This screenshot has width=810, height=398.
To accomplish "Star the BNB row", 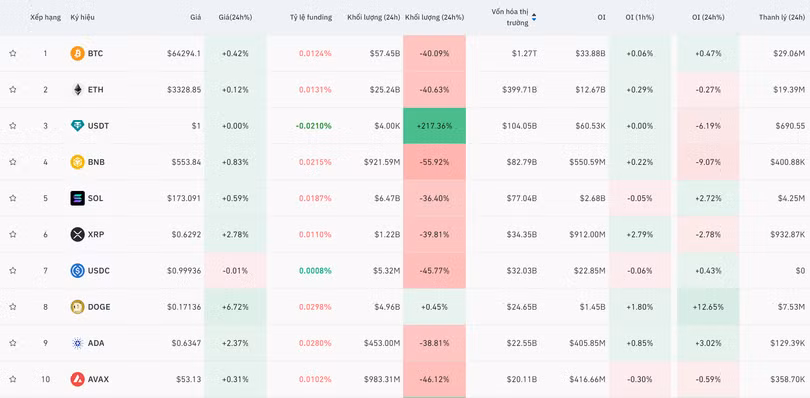I will 13,162.
